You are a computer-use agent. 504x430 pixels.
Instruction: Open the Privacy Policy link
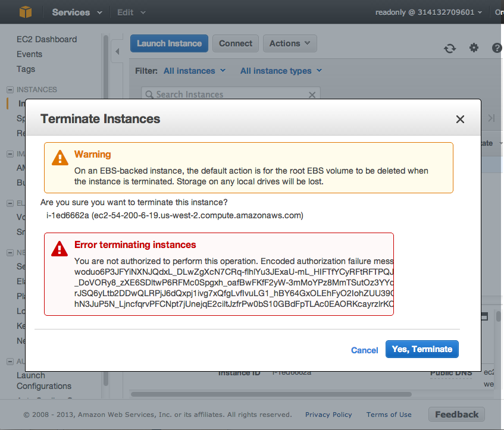(328, 415)
